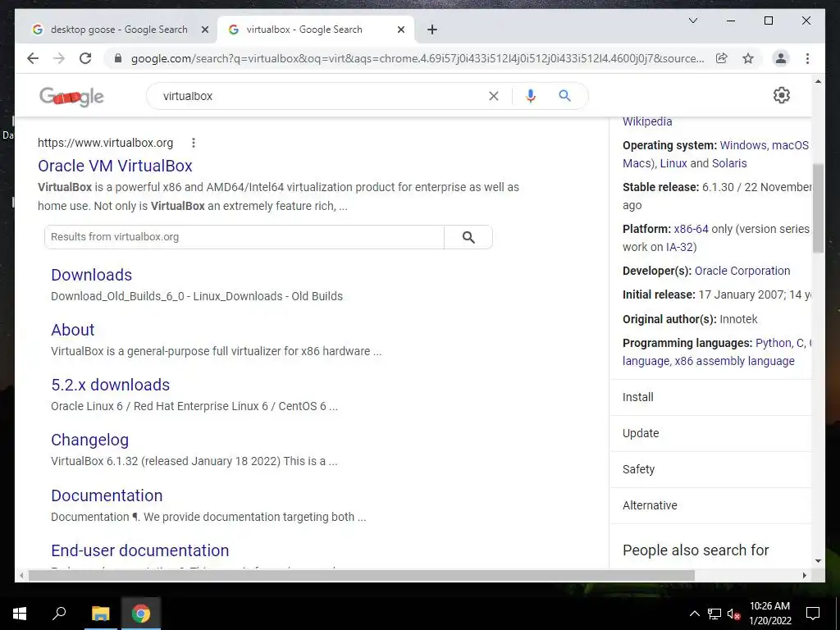Screen dimensions: 840x630
Task: Click the Solaris link
Action: click(729, 163)
